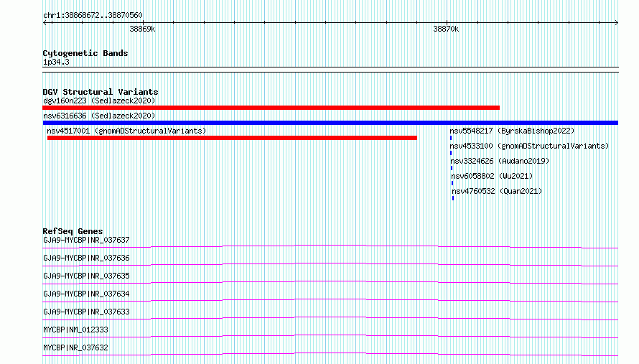
Task: Select the magenta NR_037632 transcript line
Action: pyautogui.click(x=330, y=354)
